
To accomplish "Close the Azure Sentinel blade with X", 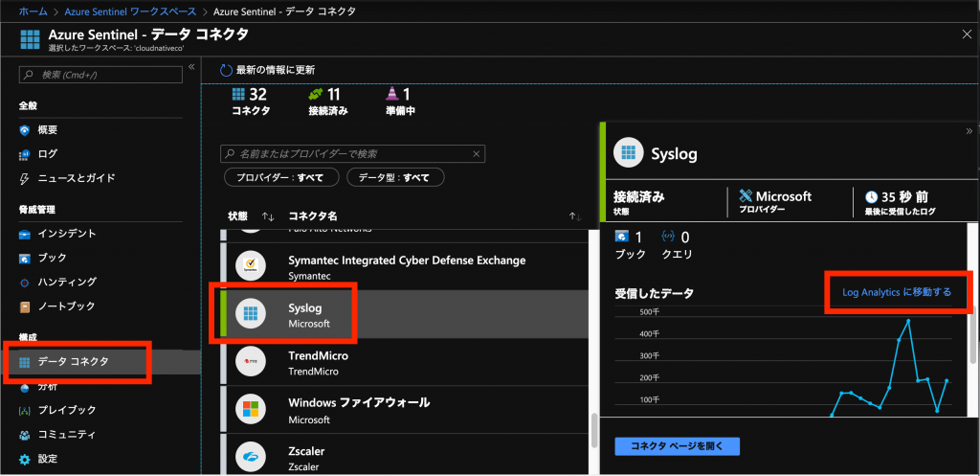I will [967, 35].
